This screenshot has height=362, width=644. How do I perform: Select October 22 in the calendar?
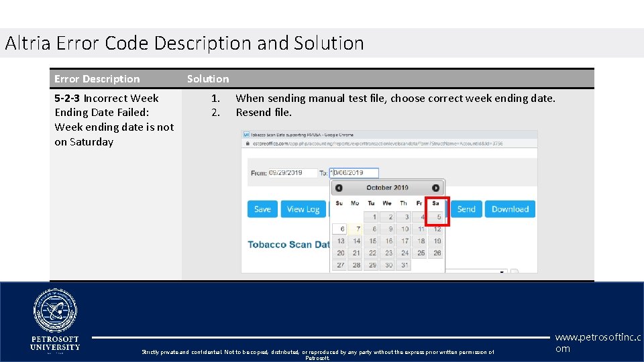click(372, 253)
